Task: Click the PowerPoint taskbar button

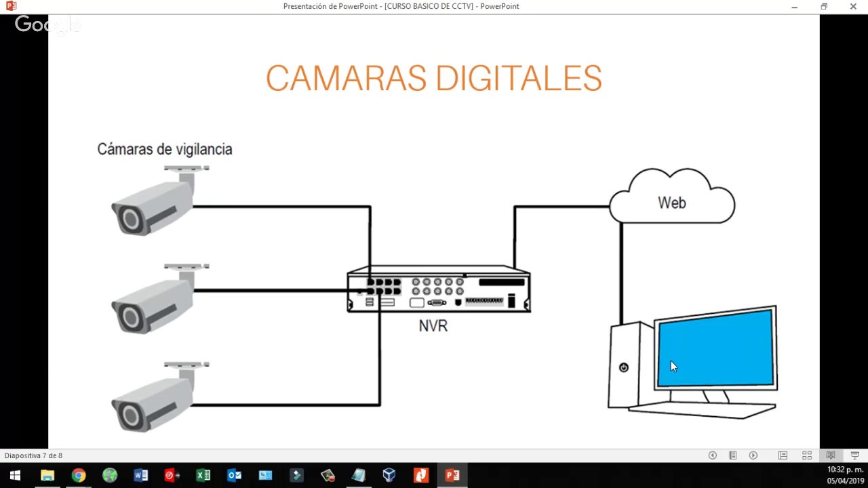Action: (452, 475)
